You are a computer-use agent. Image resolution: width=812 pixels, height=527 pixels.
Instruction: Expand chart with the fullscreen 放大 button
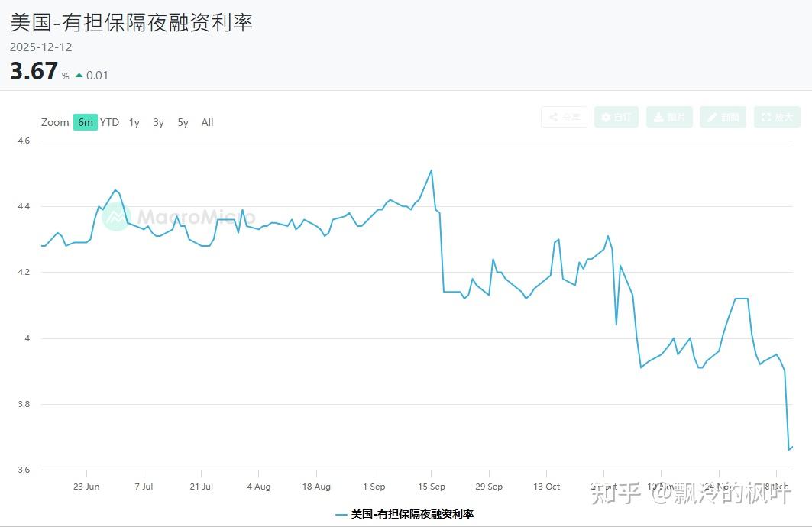pyautogui.click(x=777, y=117)
